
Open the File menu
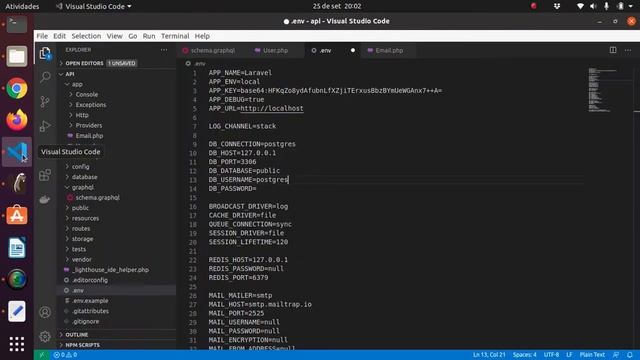pos(42,36)
